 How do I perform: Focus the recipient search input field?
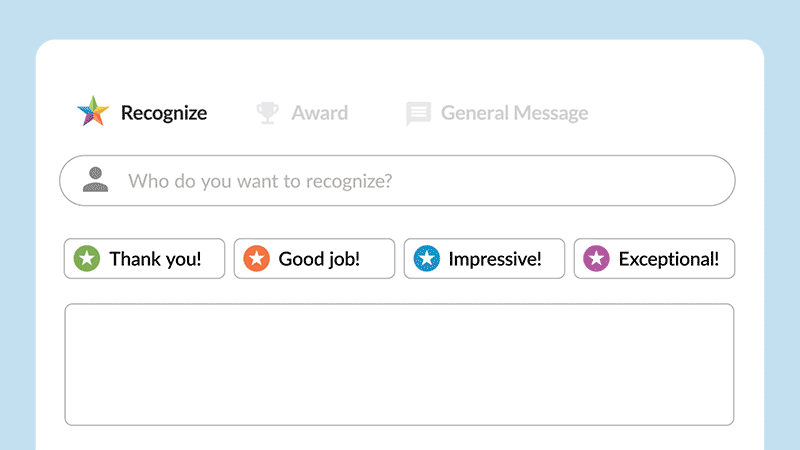[397, 181]
